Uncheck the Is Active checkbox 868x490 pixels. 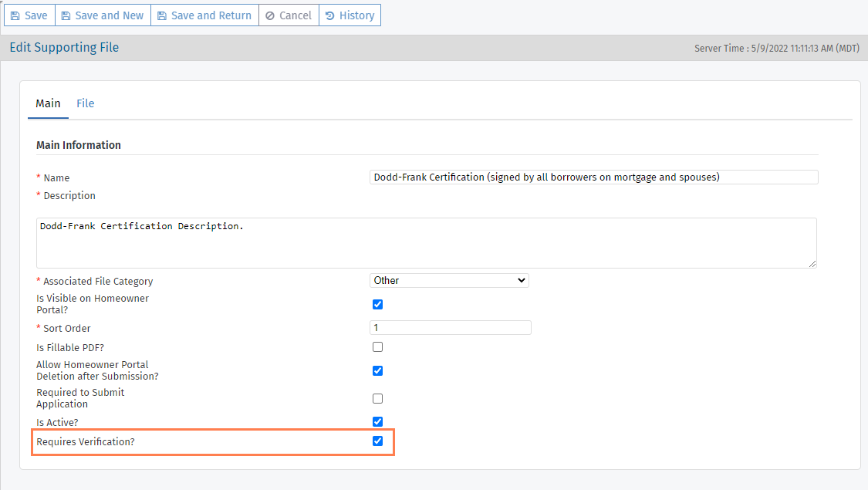[x=378, y=422]
